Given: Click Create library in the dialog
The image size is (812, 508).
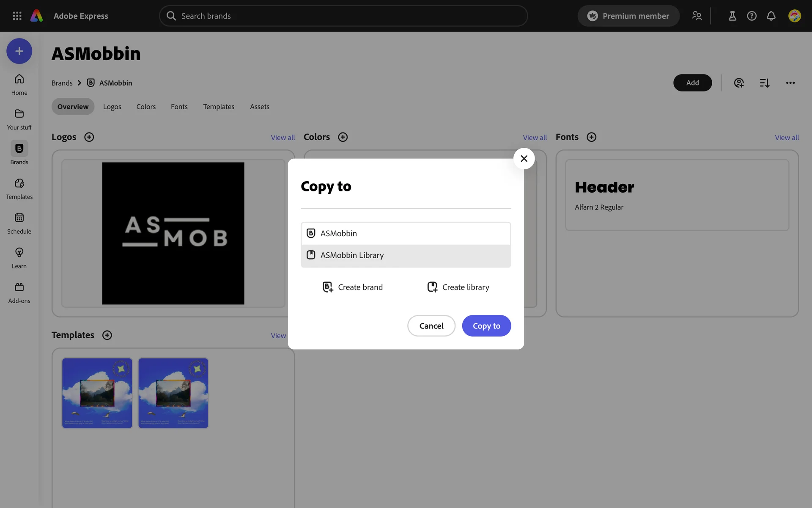Looking at the screenshot, I should click(458, 287).
